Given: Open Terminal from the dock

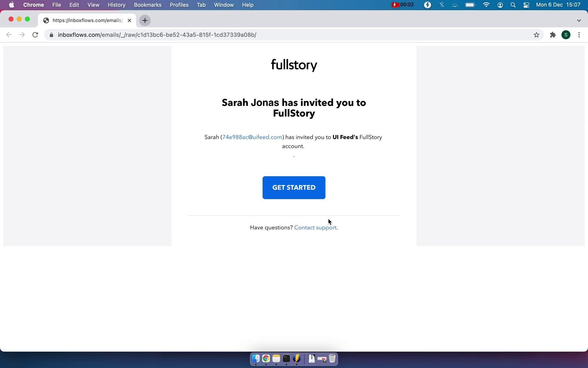Looking at the screenshot, I should coord(286,358).
